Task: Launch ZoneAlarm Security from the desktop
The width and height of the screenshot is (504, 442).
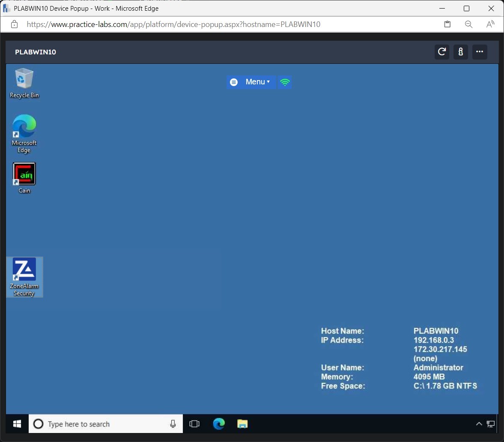Action: (x=24, y=272)
